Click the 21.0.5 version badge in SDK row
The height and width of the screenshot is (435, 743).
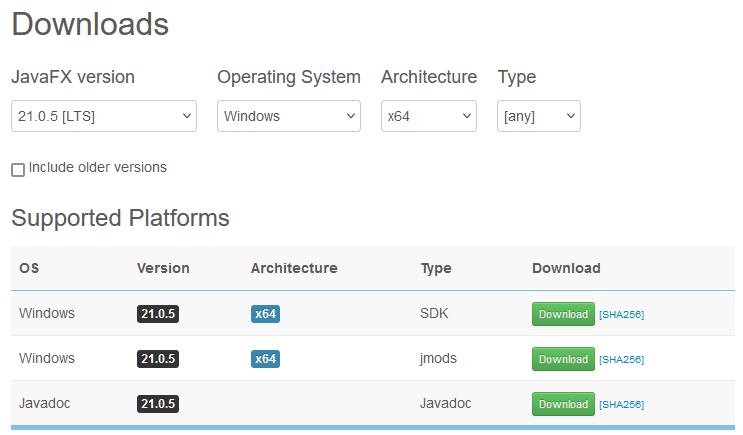pos(158,314)
